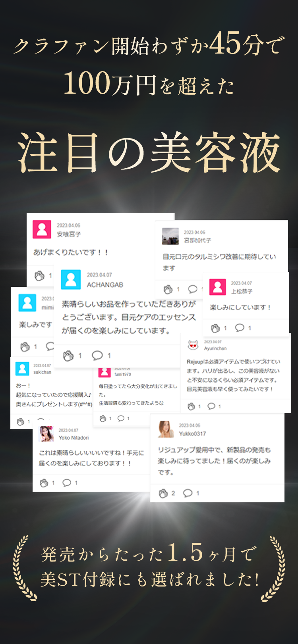The height and width of the screenshot is (644, 298).
Task: Click the speech bubble icon under ACHANGAB's comment
Action: tap(97, 356)
